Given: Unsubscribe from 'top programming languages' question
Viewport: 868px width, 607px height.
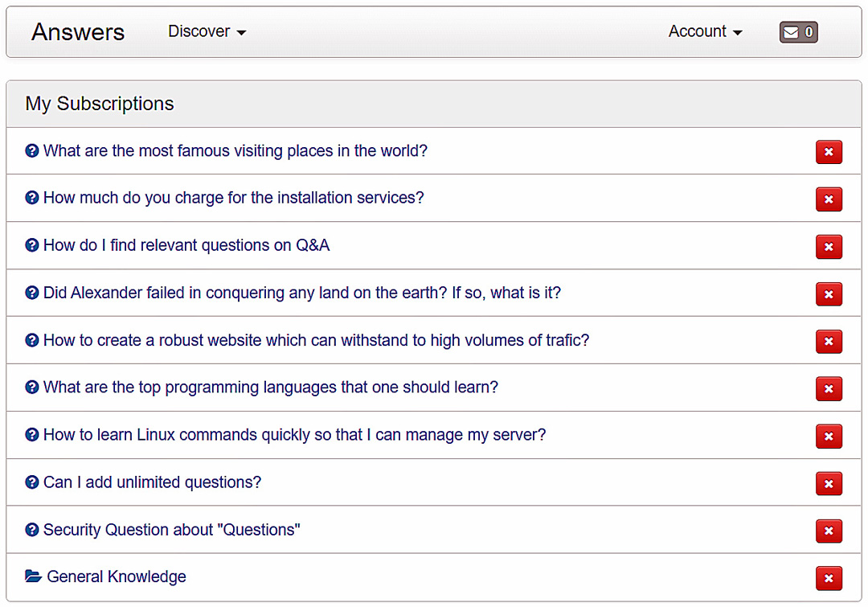Looking at the screenshot, I should (829, 389).
